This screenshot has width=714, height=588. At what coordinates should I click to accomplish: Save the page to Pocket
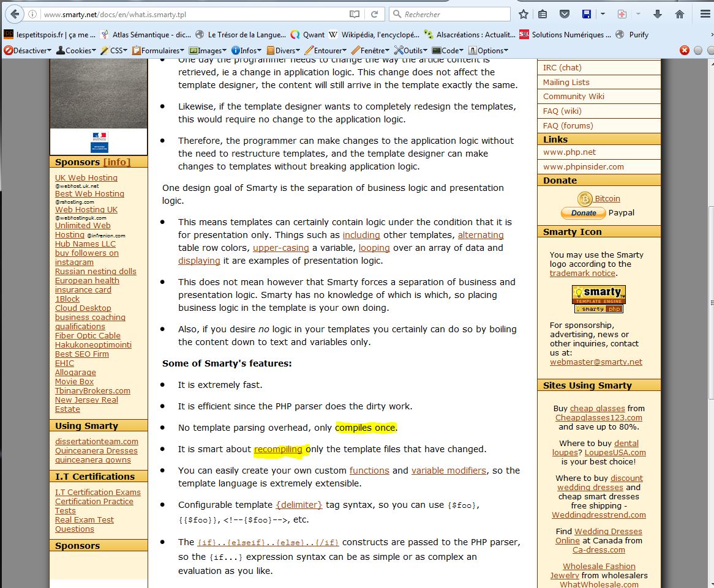click(565, 14)
